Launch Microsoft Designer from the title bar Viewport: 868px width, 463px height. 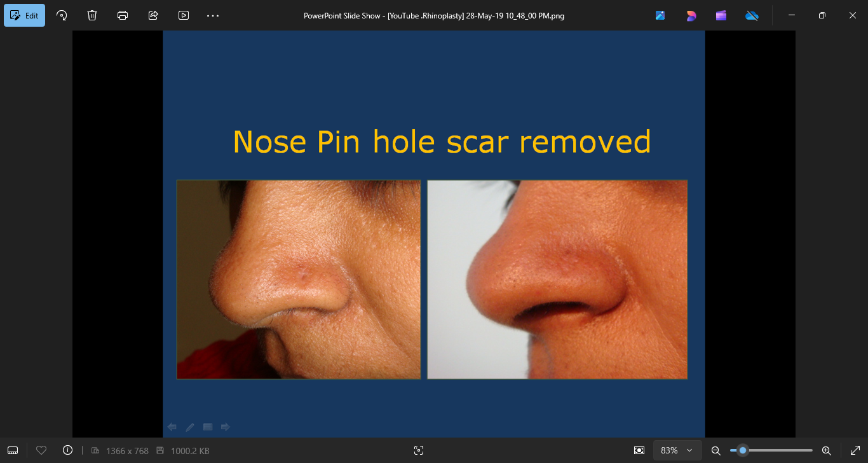[x=691, y=15]
